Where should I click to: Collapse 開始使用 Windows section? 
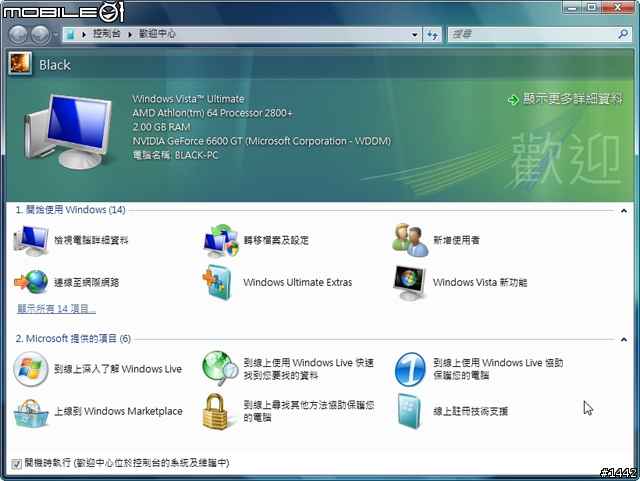coord(624,211)
